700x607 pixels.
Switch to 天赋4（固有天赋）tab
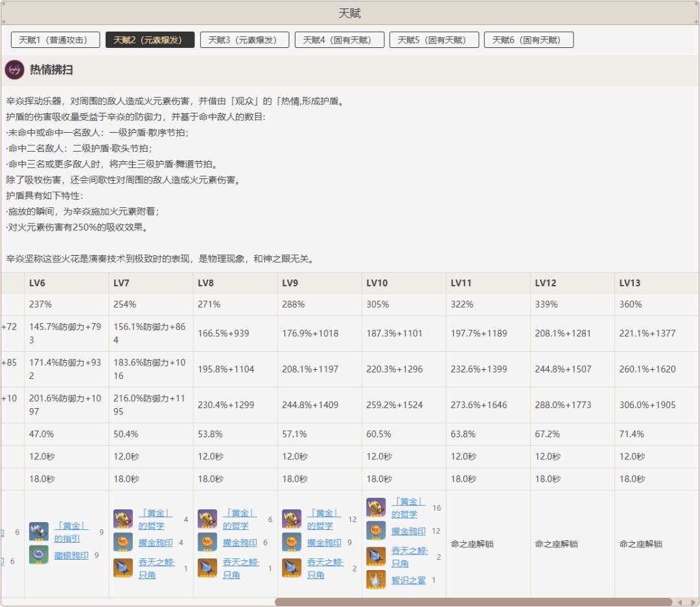(x=339, y=40)
